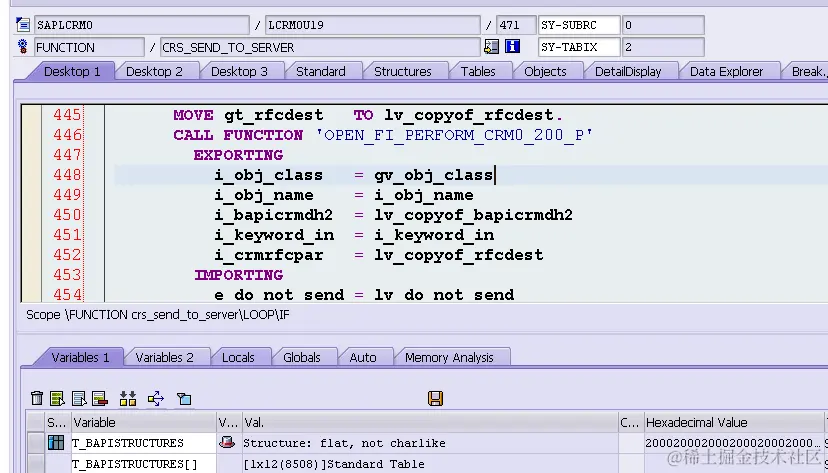828x473 pixels.
Task: Click the C... column header
Action: [x=631, y=422]
